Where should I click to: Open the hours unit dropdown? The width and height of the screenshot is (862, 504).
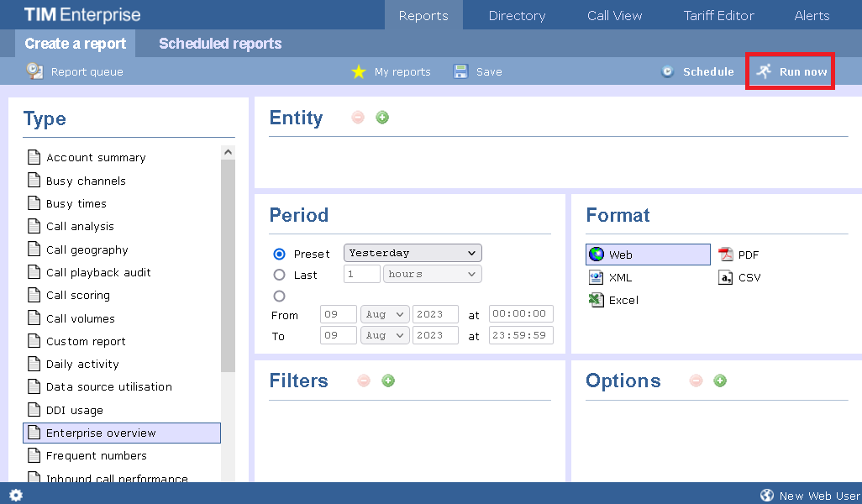click(432, 274)
